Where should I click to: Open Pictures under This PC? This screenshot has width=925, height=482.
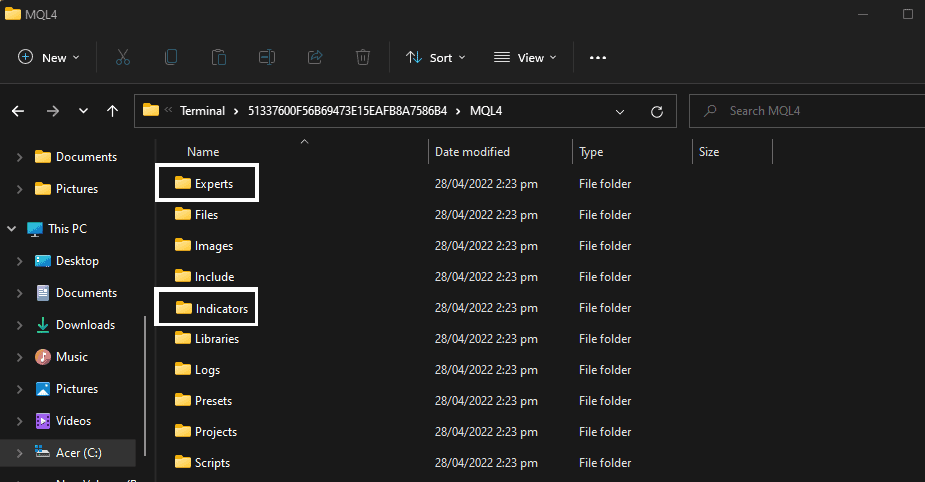pyautogui.click(x=67, y=389)
